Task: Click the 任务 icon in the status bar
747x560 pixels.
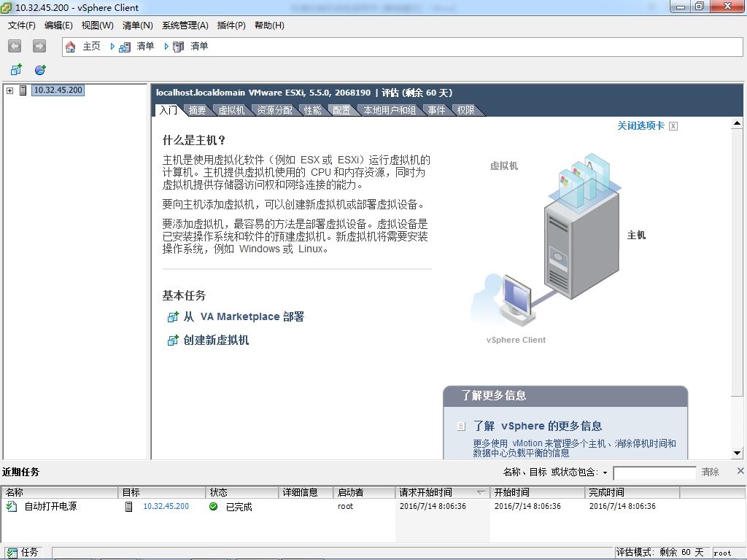Action: pos(12,553)
